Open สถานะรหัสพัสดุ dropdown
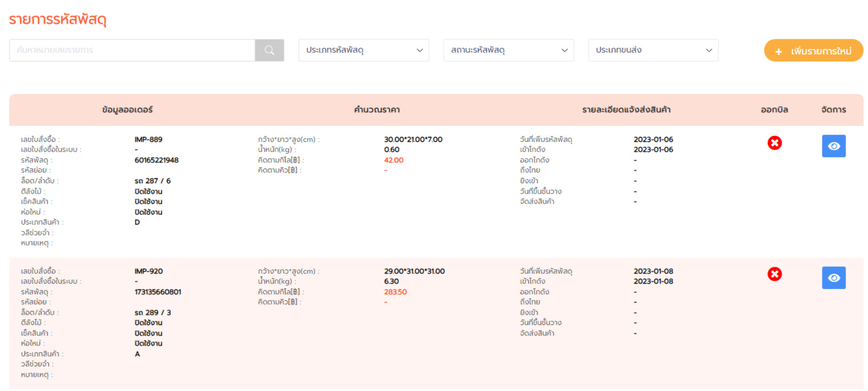 tap(508, 50)
